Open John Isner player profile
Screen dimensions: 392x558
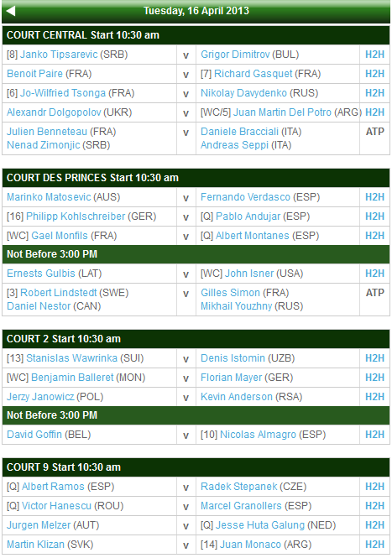(x=249, y=274)
